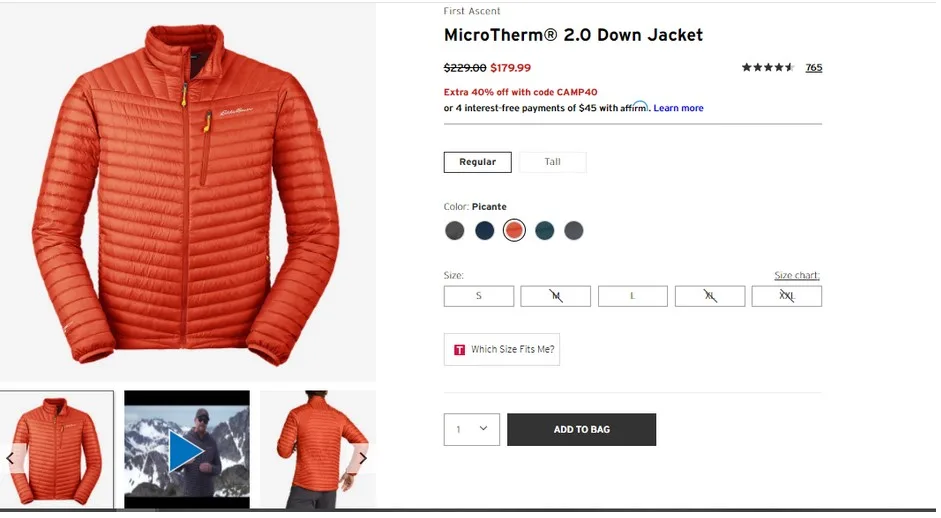Open the Size chart link
Image resolution: width=941 pixels, height=518 pixels.
[796, 275]
